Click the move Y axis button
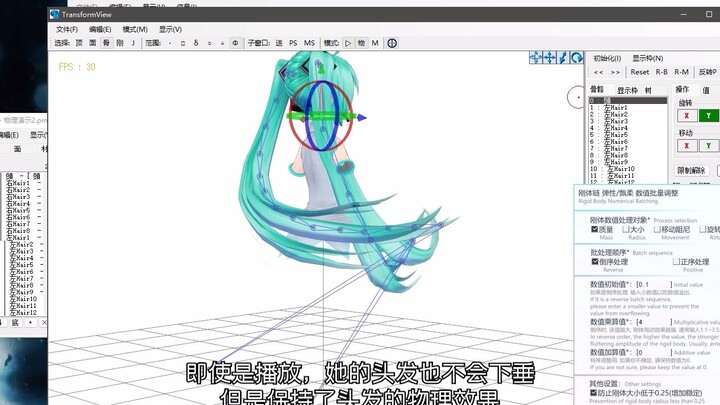 [709, 146]
